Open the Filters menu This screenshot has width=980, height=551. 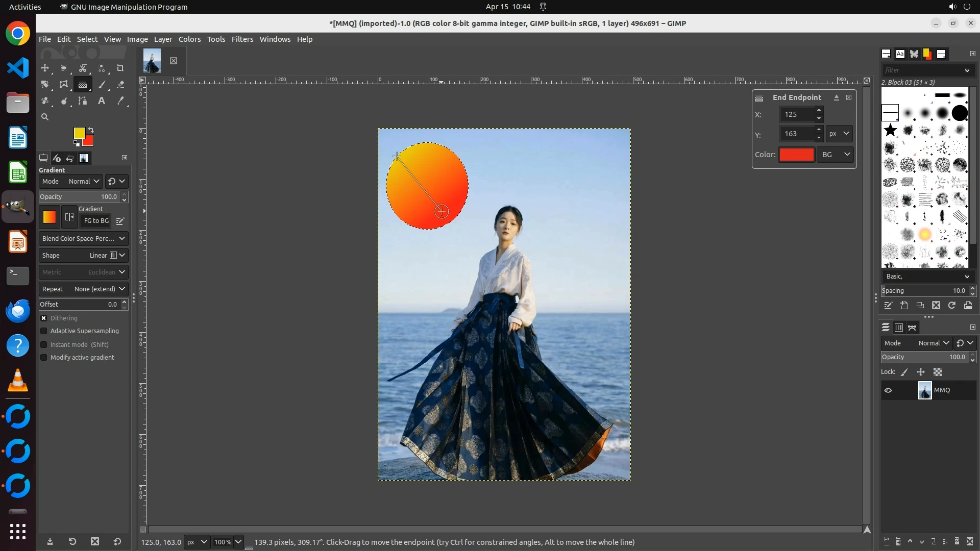(x=242, y=39)
